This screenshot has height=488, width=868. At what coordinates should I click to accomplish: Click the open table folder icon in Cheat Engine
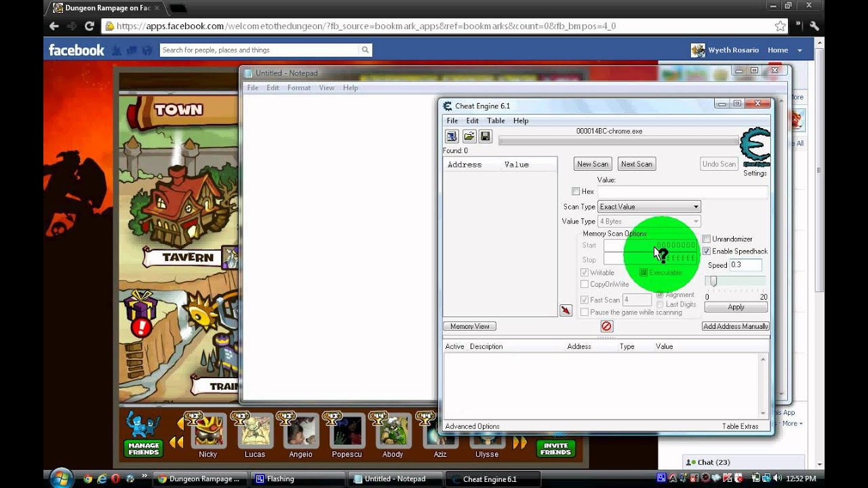coord(469,136)
